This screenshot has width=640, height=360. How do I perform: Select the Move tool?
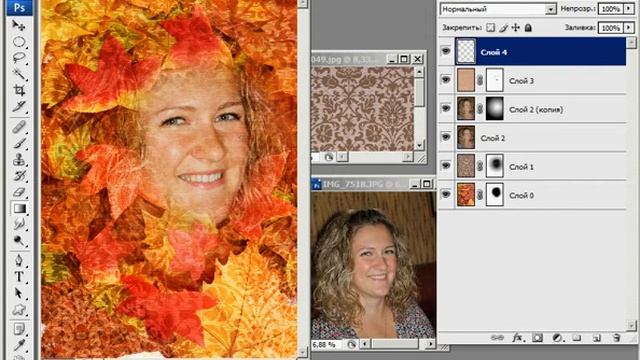(19, 26)
